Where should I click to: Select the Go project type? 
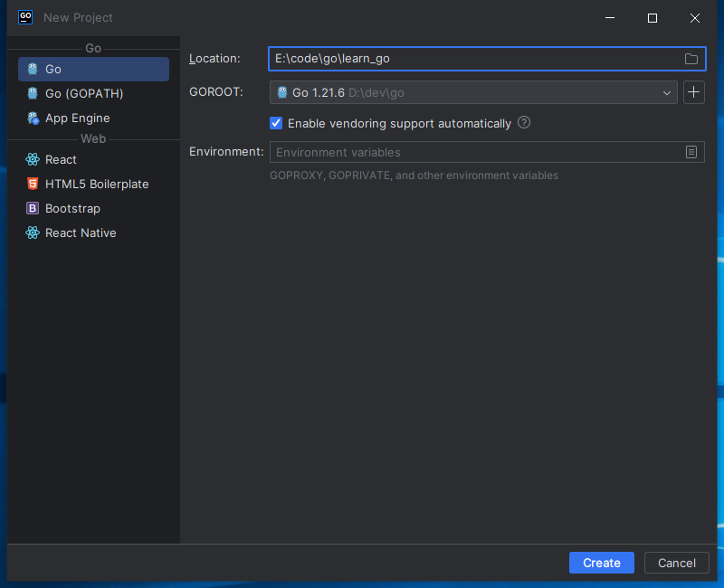click(x=93, y=70)
